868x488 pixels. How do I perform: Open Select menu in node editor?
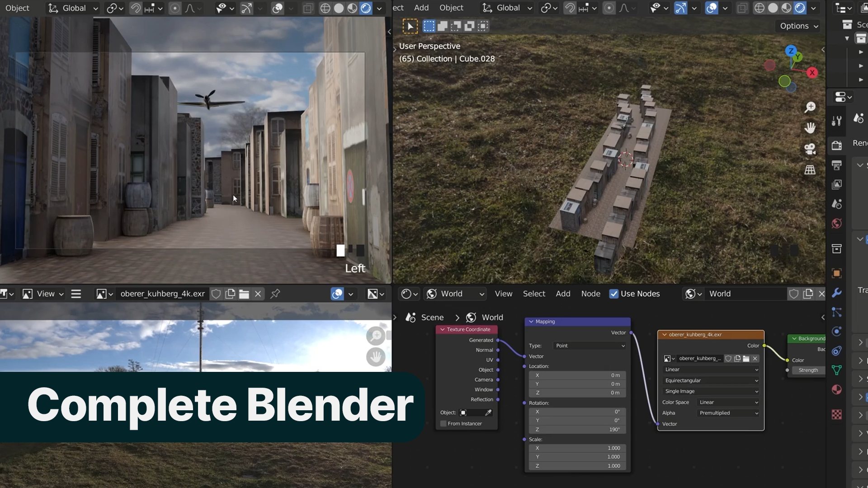534,294
